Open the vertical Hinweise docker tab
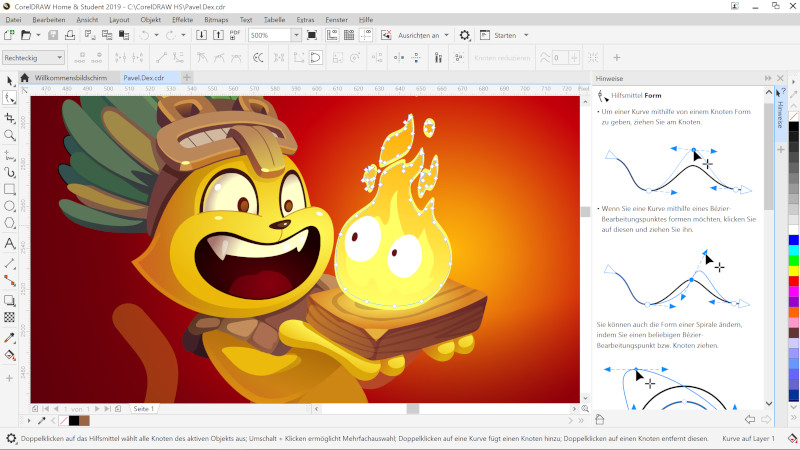 pos(780,114)
